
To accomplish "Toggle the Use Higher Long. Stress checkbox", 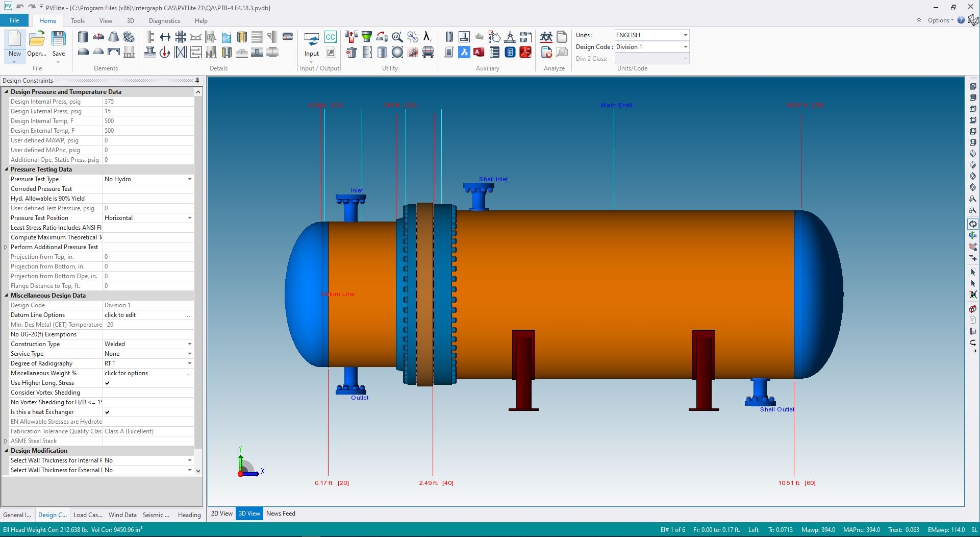I will (x=107, y=383).
